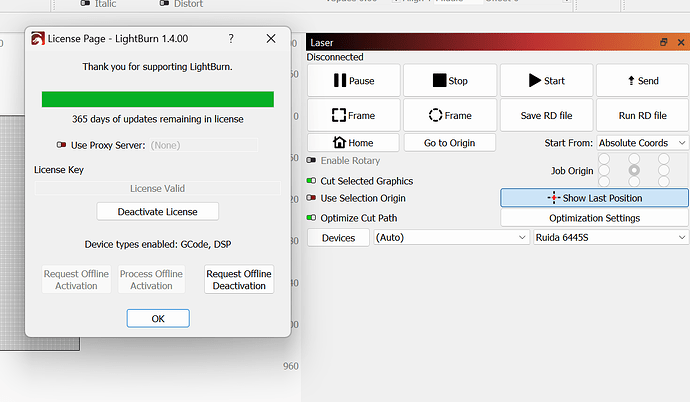690x402 pixels.
Task: Toggle Use Proxy Server switch
Action: coord(61,145)
